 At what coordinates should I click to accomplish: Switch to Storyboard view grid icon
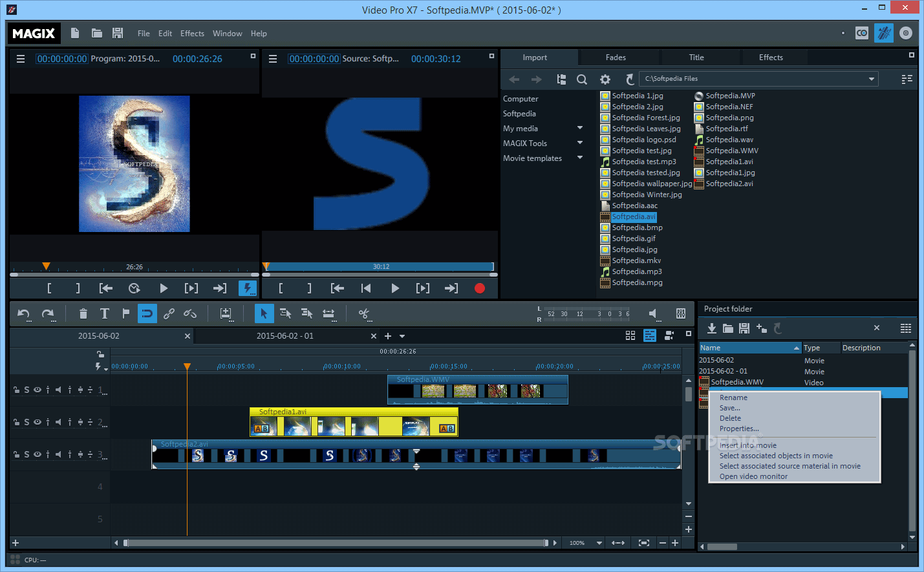click(630, 335)
